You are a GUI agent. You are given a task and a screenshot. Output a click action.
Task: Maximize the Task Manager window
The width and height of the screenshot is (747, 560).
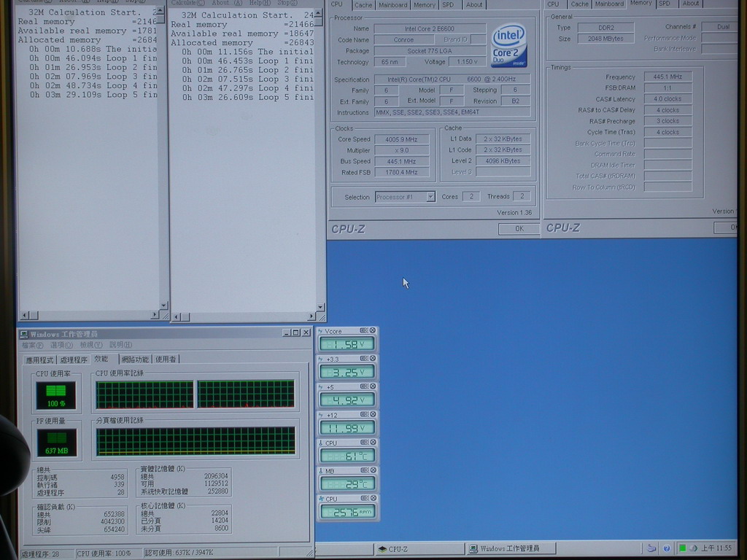coord(296,332)
